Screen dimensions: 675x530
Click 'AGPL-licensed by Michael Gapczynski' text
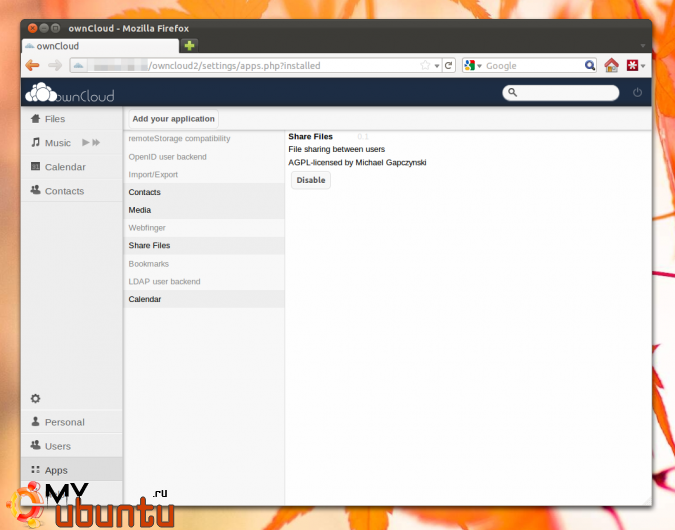(x=357, y=162)
